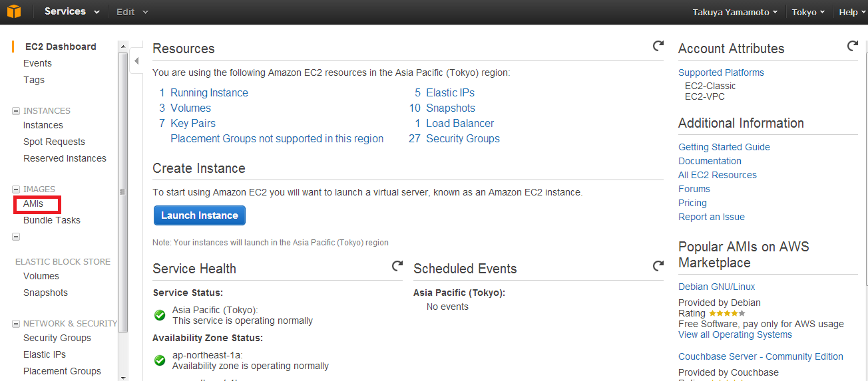
Task: Open the Takuya Yamamoto account menu
Action: pos(735,12)
